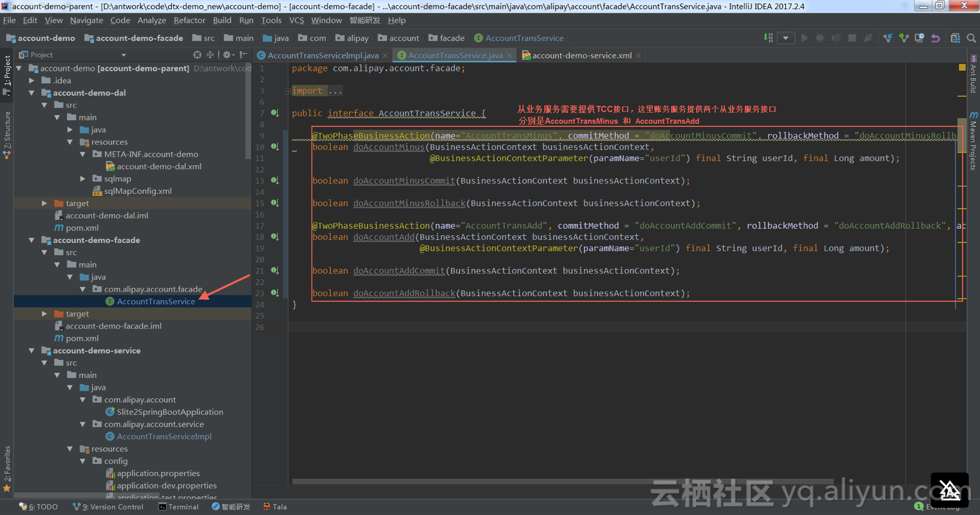Toggle the 1: Project tool window

(x=7, y=74)
